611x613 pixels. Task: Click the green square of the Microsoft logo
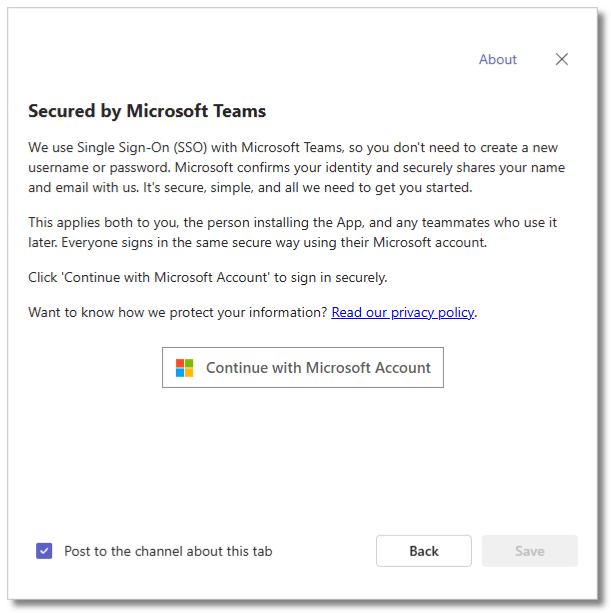(189, 363)
